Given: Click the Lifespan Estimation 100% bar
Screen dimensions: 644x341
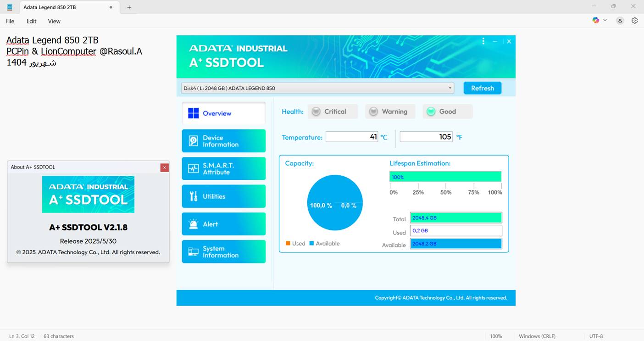Looking at the screenshot, I should click(445, 177).
